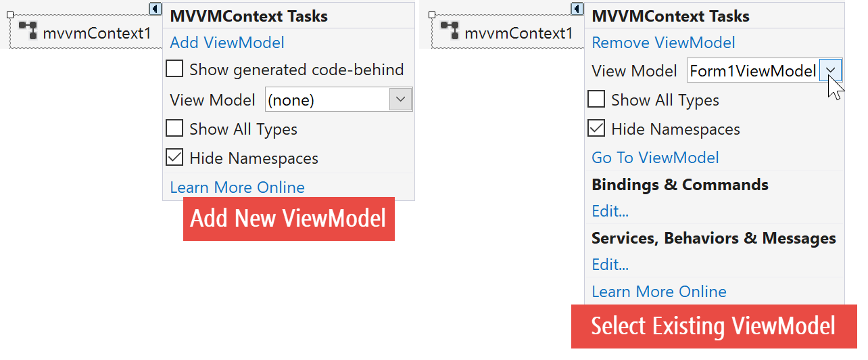
Task: Toggle Show All Types in right panel
Action: point(596,99)
